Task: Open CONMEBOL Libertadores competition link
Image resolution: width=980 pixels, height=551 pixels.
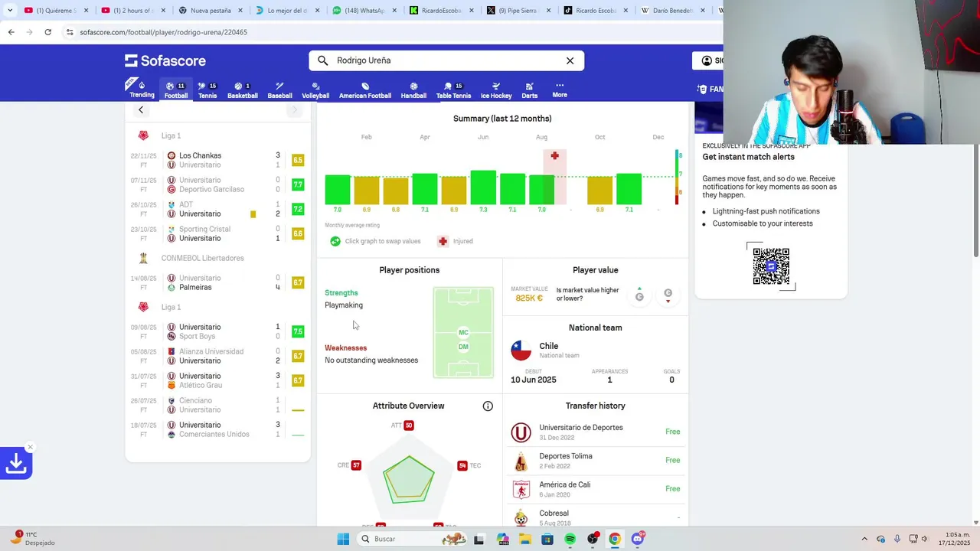Action: click(x=202, y=258)
